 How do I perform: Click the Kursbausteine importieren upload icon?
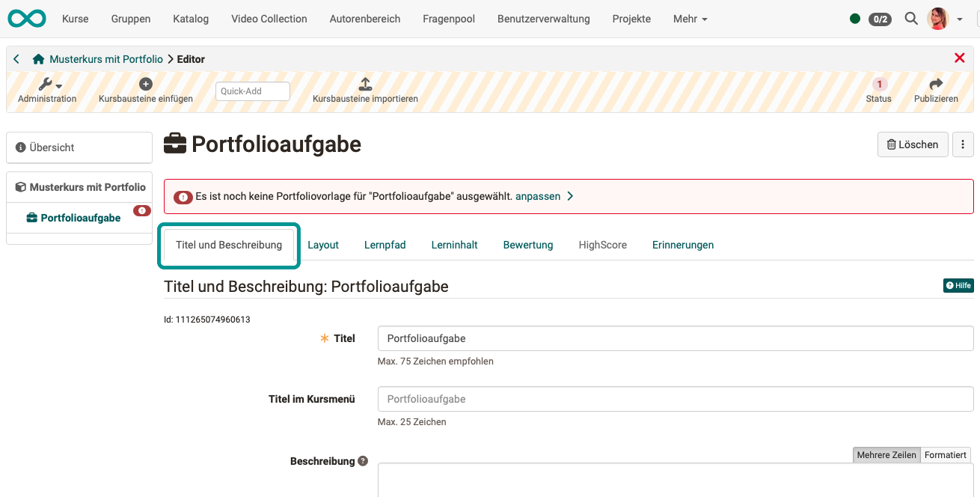pos(364,84)
